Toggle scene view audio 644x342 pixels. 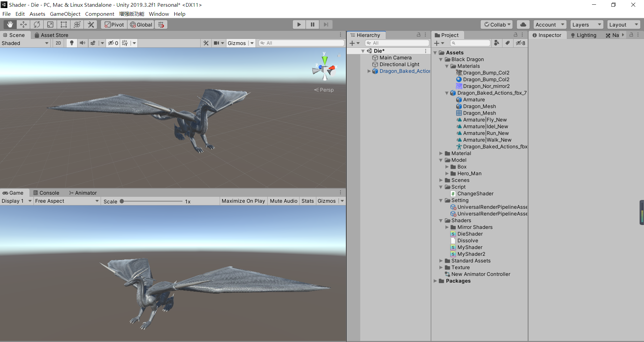(x=83, y=43)
